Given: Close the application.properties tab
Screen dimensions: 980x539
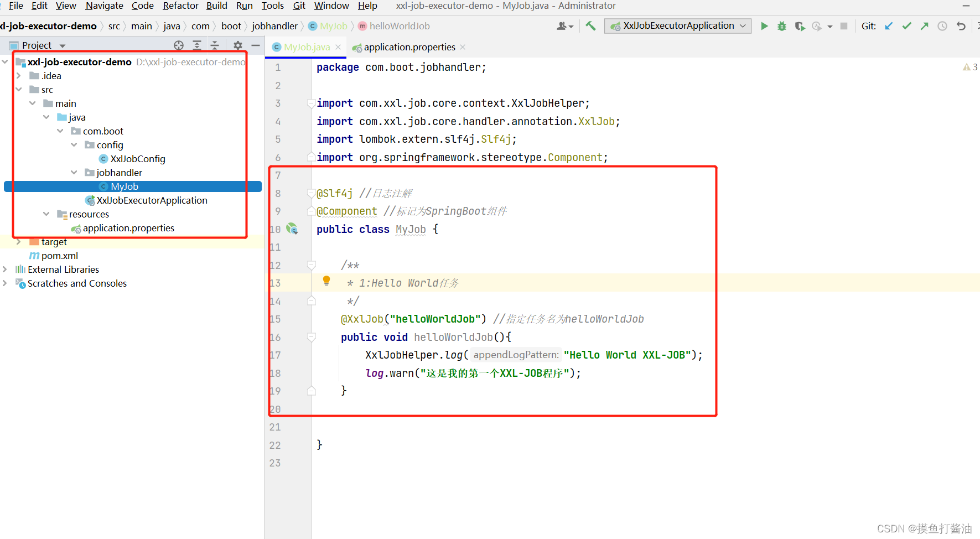Looking at the screenshot, I should tap(463, 47).
